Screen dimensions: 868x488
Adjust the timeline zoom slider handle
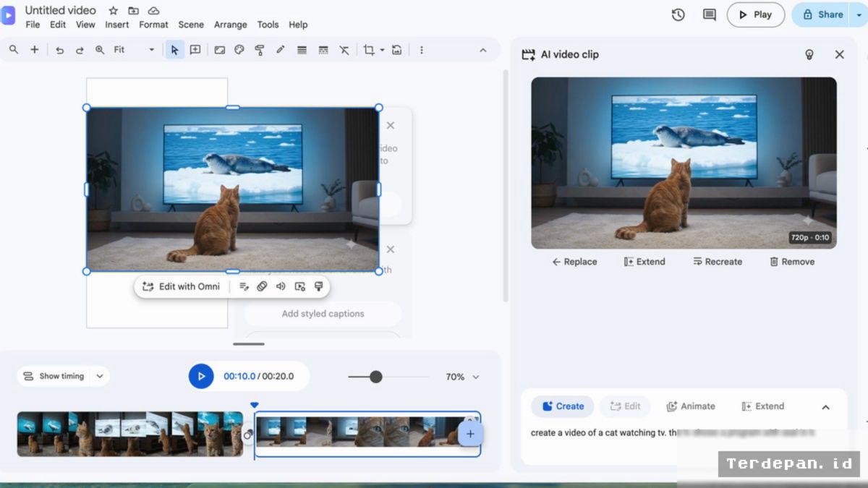point(376,377)
